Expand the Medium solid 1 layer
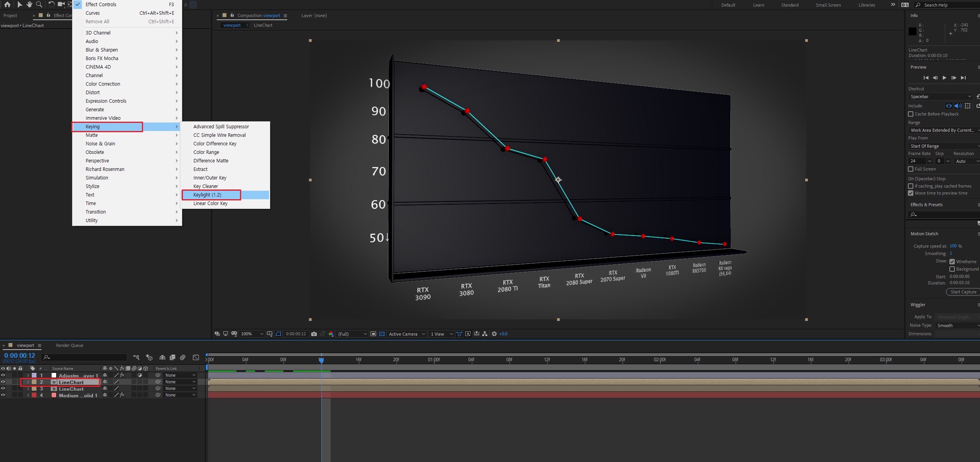 click(x=28, y=395)
